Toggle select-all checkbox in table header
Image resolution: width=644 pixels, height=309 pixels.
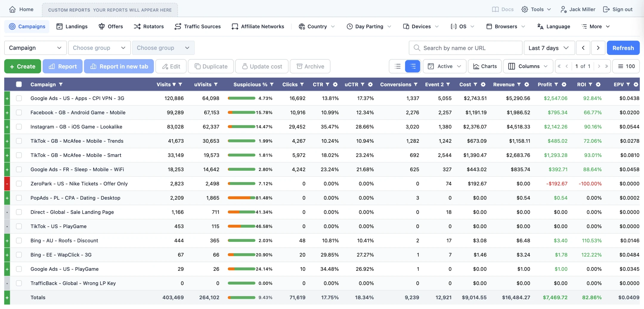[x=19, y=84]
